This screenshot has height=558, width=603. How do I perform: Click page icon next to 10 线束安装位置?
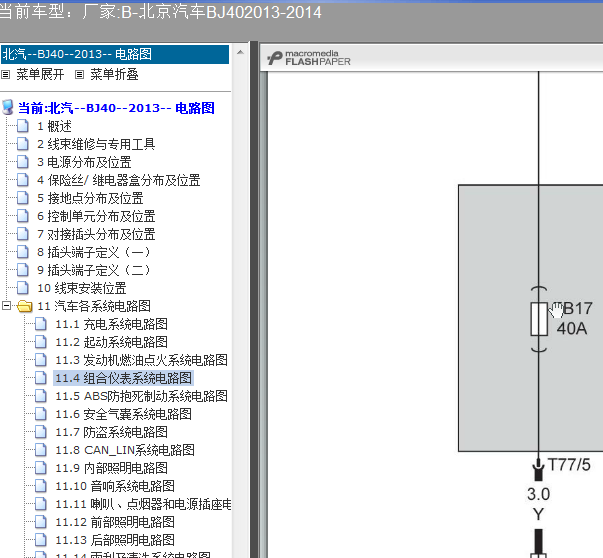[23, 288]
